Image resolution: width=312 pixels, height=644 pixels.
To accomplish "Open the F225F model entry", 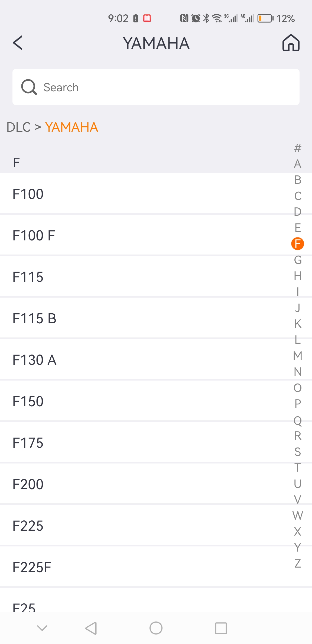I will pyautogui.click(x=156, y=567).
